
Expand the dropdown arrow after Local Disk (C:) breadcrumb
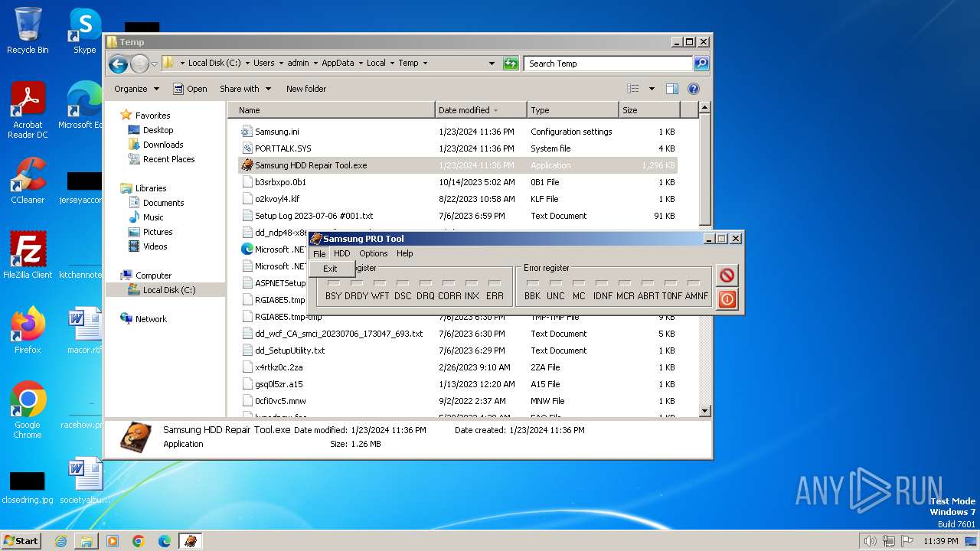click(247, 64)
